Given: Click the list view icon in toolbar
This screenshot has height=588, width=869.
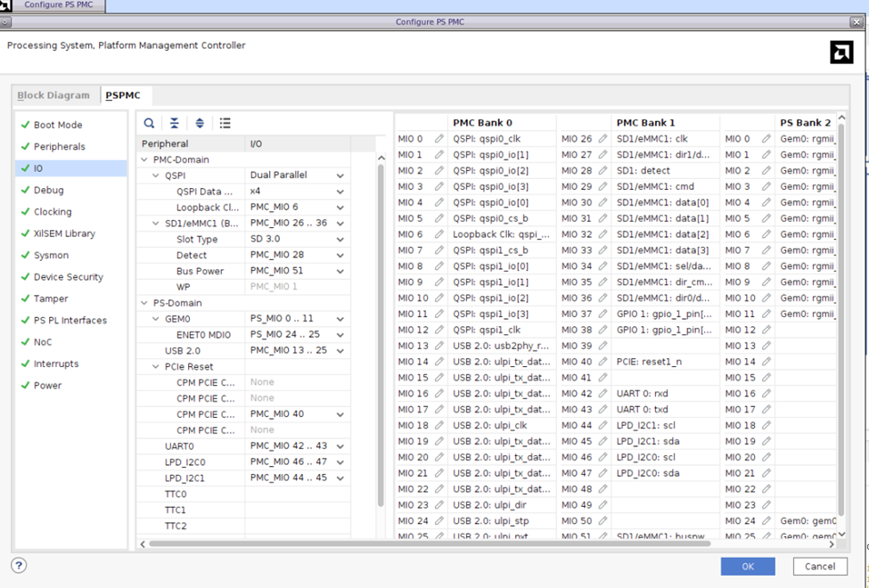Looking at the screenshot, I should coord(225,123).
